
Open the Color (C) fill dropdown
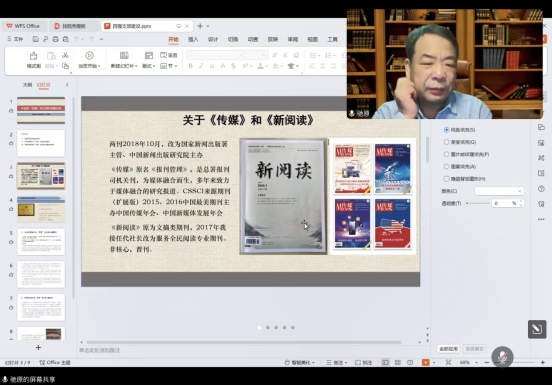499,191
